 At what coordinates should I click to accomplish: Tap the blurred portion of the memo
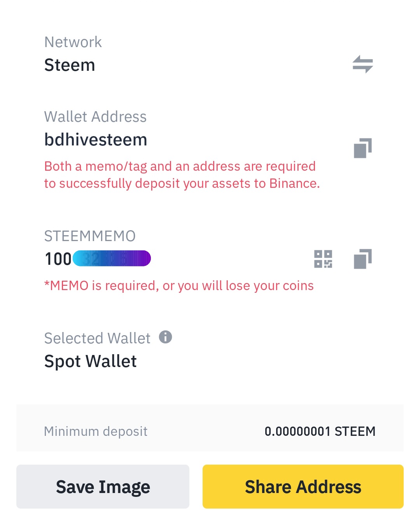click(x=112, y=259)
